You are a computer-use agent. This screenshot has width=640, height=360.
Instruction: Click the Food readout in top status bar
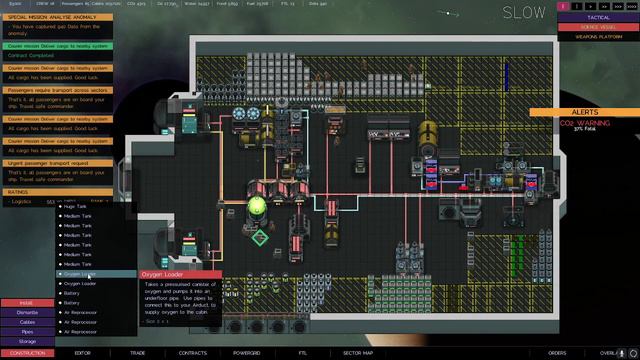coord(227,4)
